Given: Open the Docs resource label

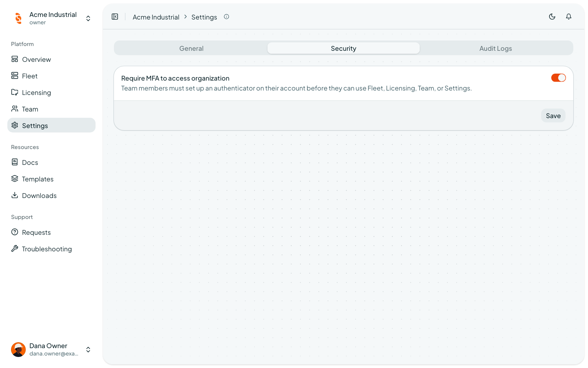Looking at the screenshot, I should click(x=30, y=162).
